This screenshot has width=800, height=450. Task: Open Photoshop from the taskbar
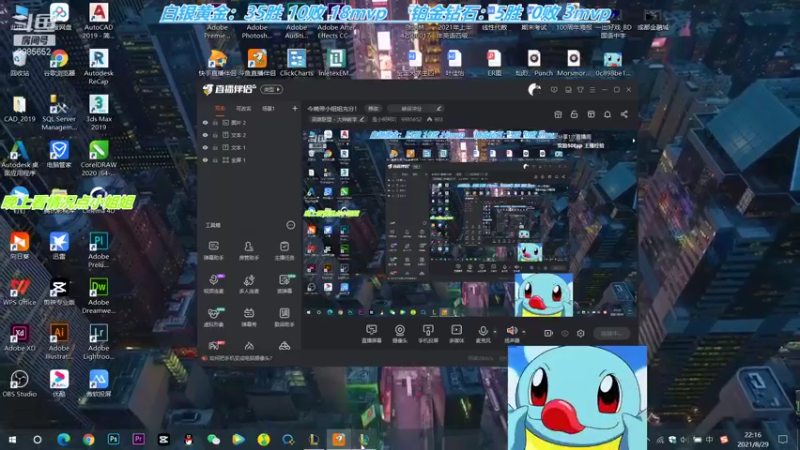[x=113, y=439]
